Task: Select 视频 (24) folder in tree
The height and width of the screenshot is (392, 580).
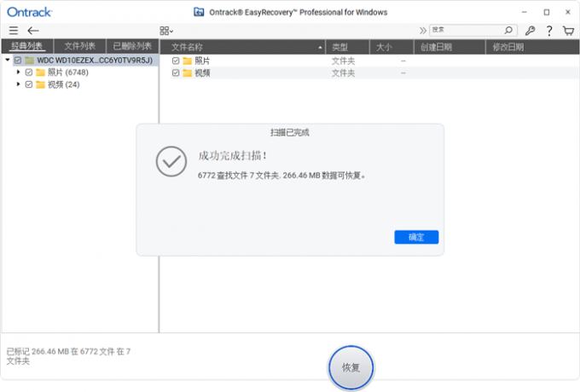Action: 63,84
